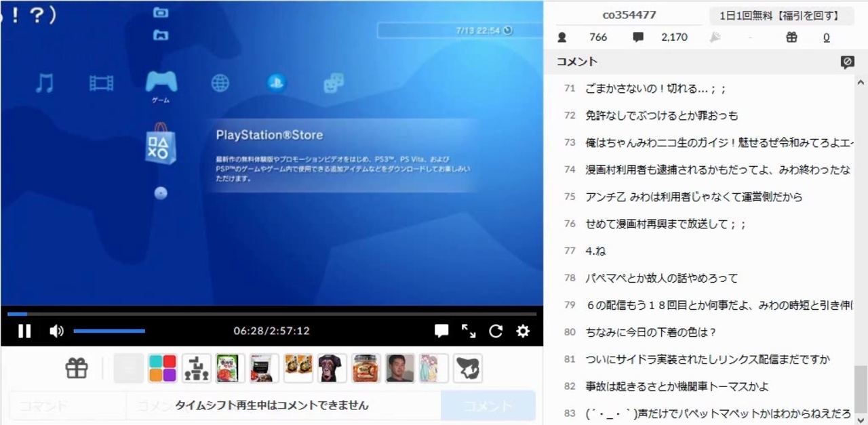Select the Game controller icon in XMB
Image resolution: width=868 pixels, height=425 pixels.
(x=161, y=82)
